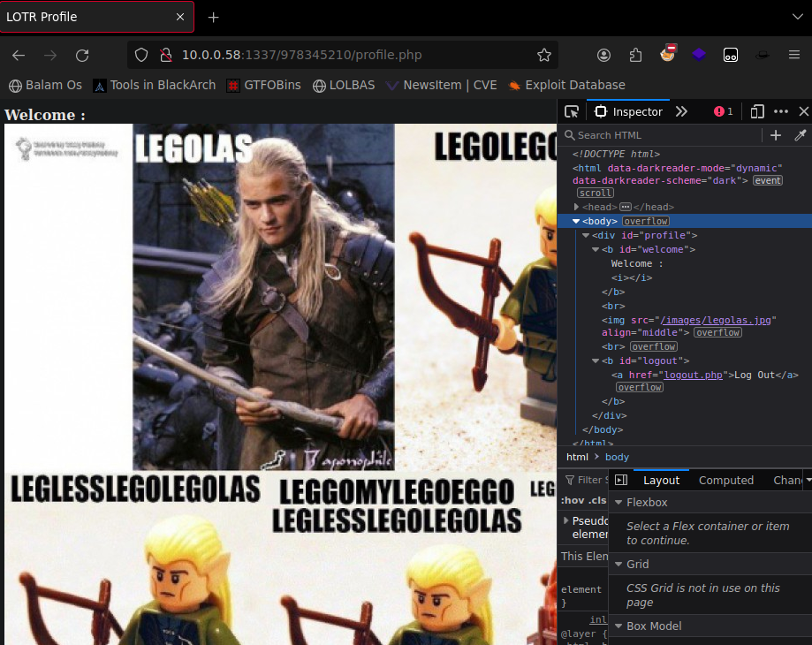Open the Extensions puzzle icon
The image size is (812, 645).
[x=635, y=55]
